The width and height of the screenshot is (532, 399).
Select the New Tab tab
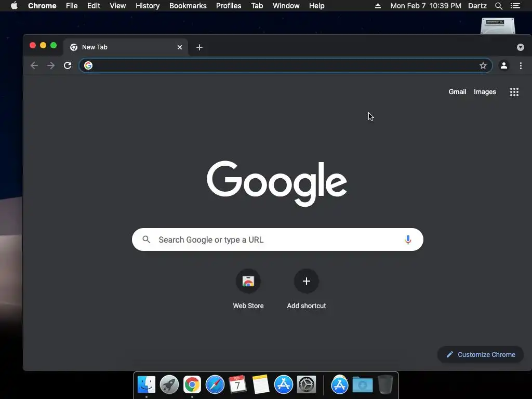(x=126, y=47)
